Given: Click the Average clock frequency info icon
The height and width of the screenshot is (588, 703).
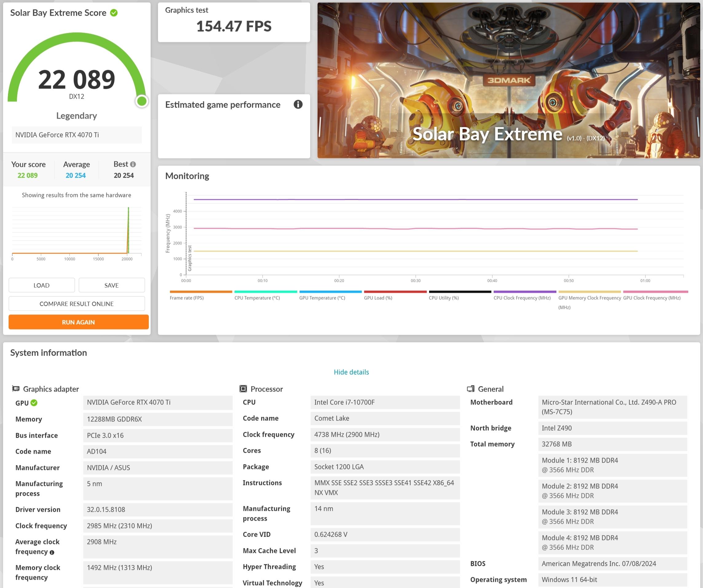Looking at the screenshot, I should (x=52, y=553).
